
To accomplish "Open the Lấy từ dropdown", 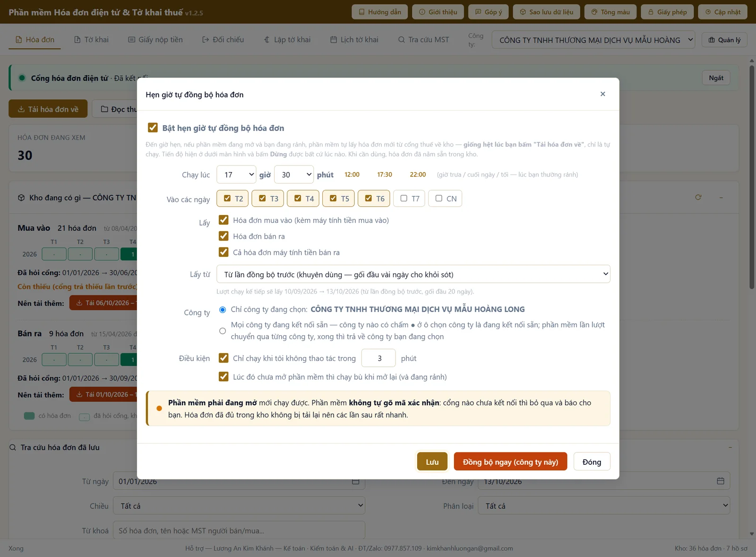I will click(413, 274).
